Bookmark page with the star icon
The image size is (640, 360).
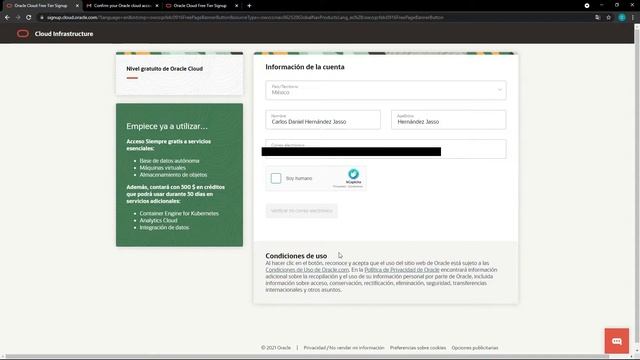609,18
